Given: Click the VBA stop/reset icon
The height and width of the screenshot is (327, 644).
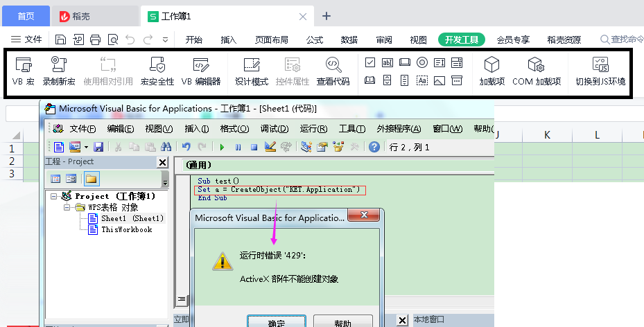Looking at the screenshot, I should coord(254,147).
